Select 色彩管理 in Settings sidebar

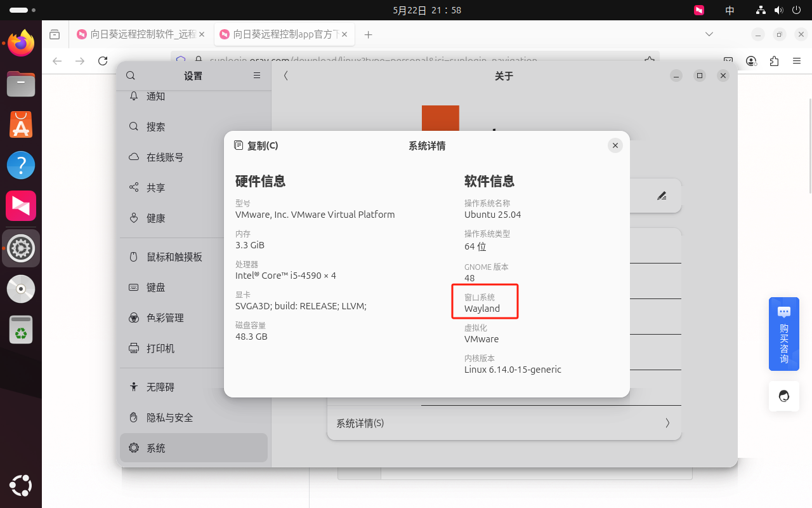click(x=193, y=317)
